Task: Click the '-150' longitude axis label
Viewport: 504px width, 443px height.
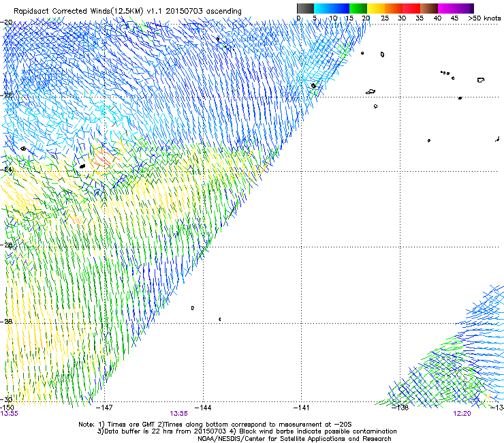Action: [7, 408]
